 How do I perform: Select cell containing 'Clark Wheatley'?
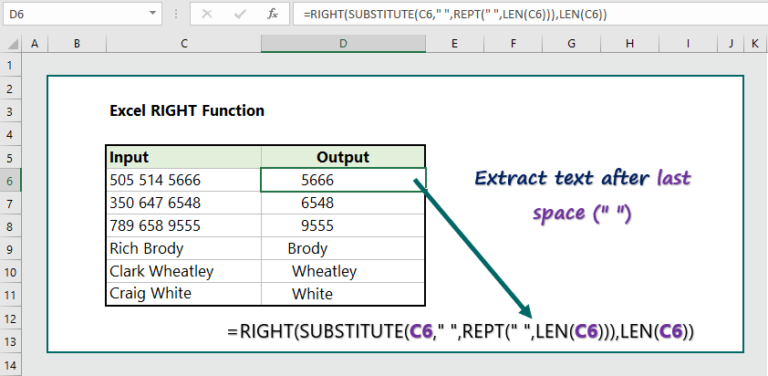(x=184, y=272)
